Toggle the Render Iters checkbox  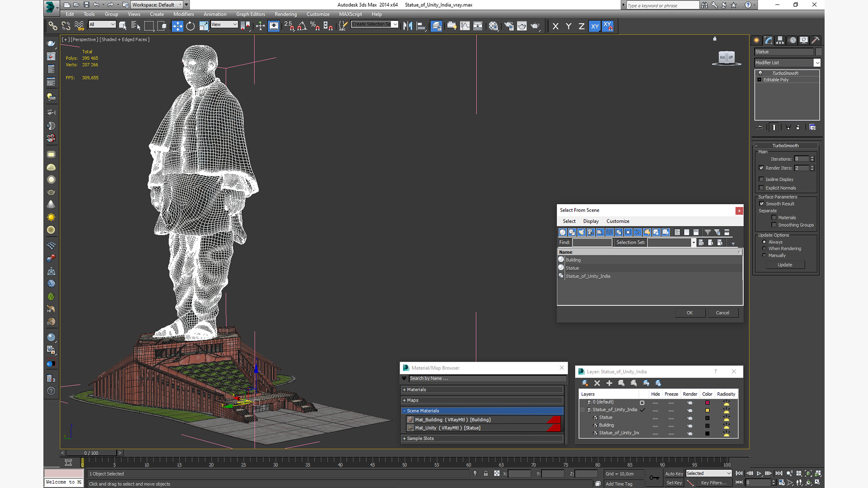coord(761,168)
